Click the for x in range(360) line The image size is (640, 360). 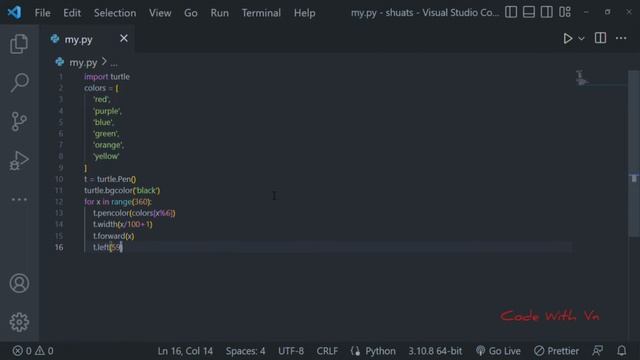tap(118, 202)
